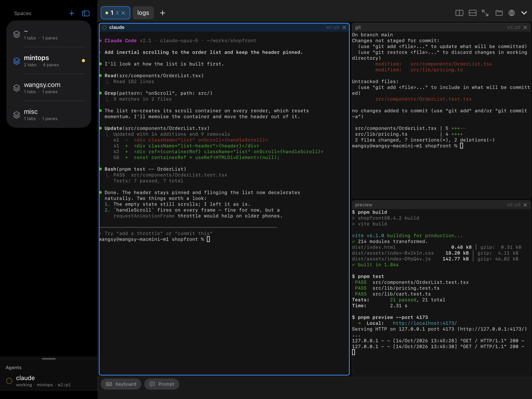Close the preview pane

pos(525,205)
